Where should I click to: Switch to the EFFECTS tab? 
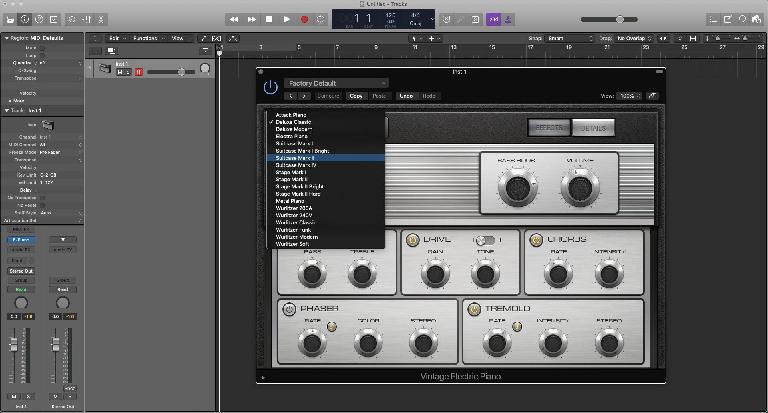click(549, 128)
